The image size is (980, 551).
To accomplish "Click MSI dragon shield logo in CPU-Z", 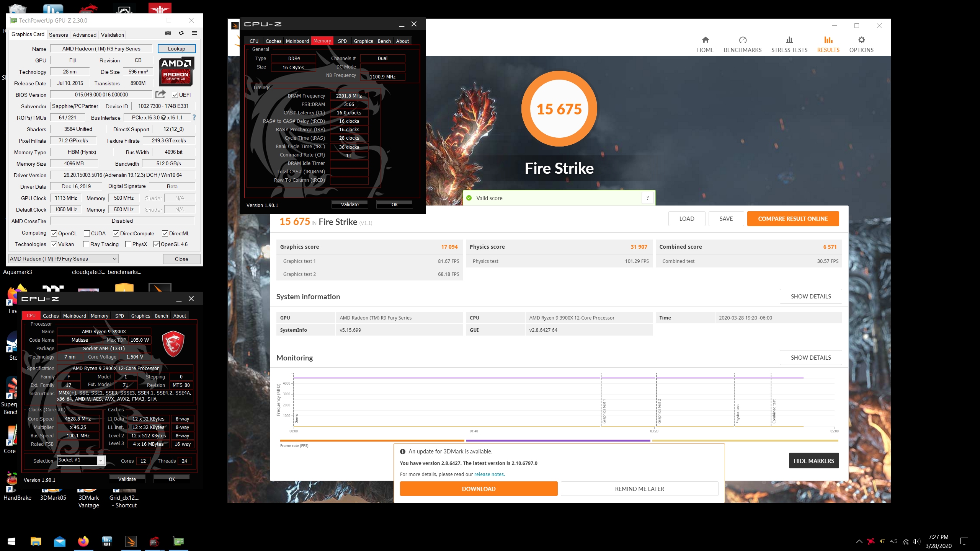I will [x=173, y=344].
